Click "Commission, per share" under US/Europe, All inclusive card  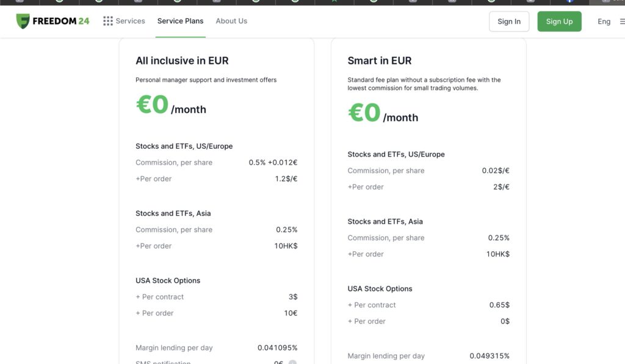[x=174, y=162]
